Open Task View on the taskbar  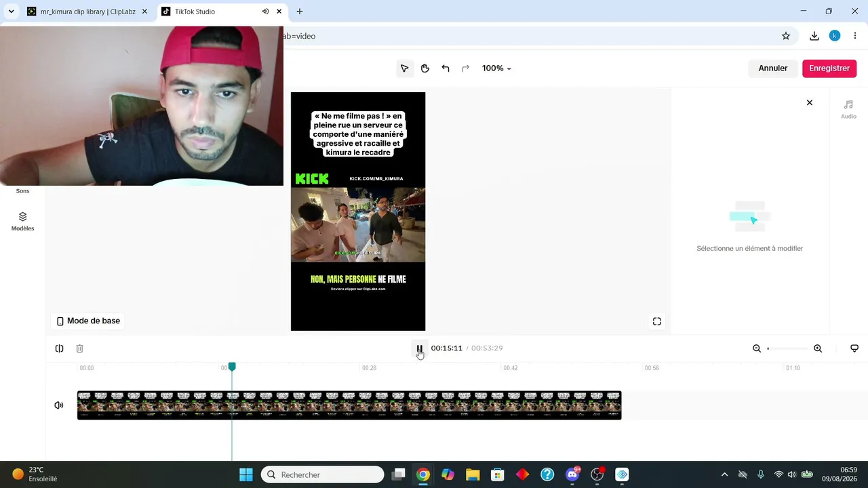[x=399, y=474]
